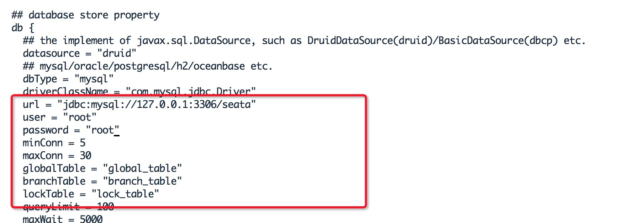Click the dbType mysql value
The width and height of the screenshot is (644, 223).
pyautogui.click(x=94, y=79)
